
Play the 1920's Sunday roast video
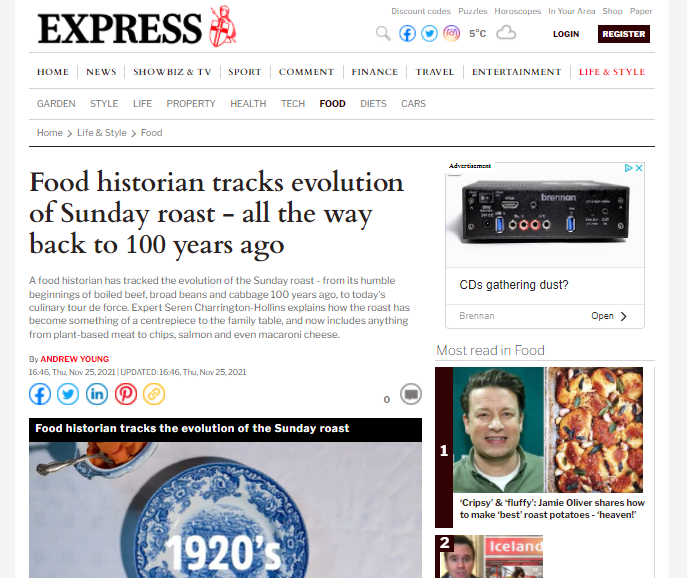coord(225,510)
